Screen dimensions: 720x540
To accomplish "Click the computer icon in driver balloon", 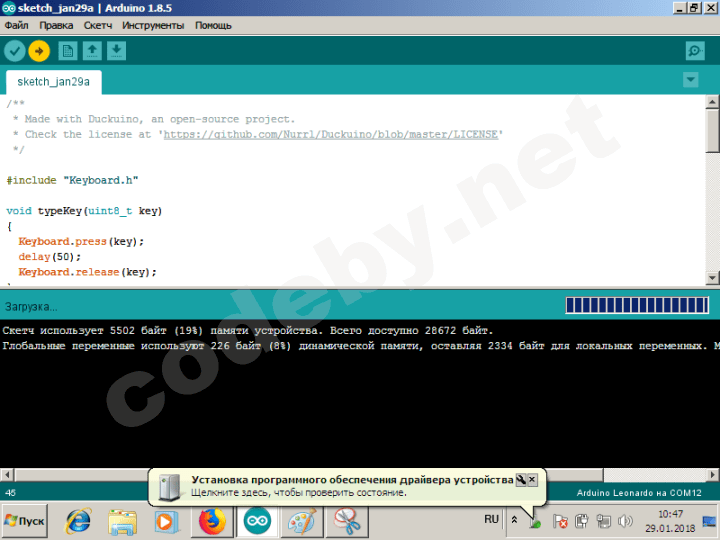I will [x=169, y=487].
